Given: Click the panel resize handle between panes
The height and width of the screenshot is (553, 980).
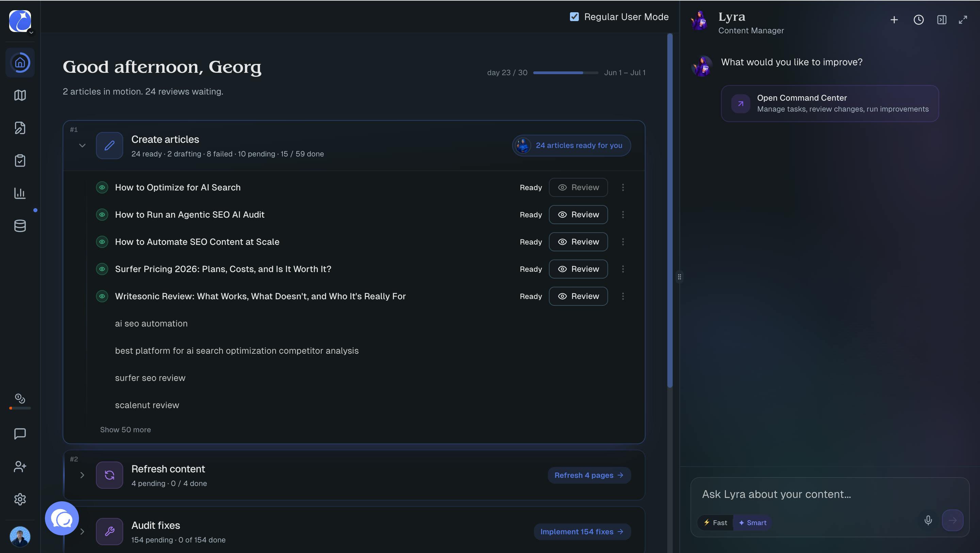Looking at the screenshot, I should click(x=680, y=277).
